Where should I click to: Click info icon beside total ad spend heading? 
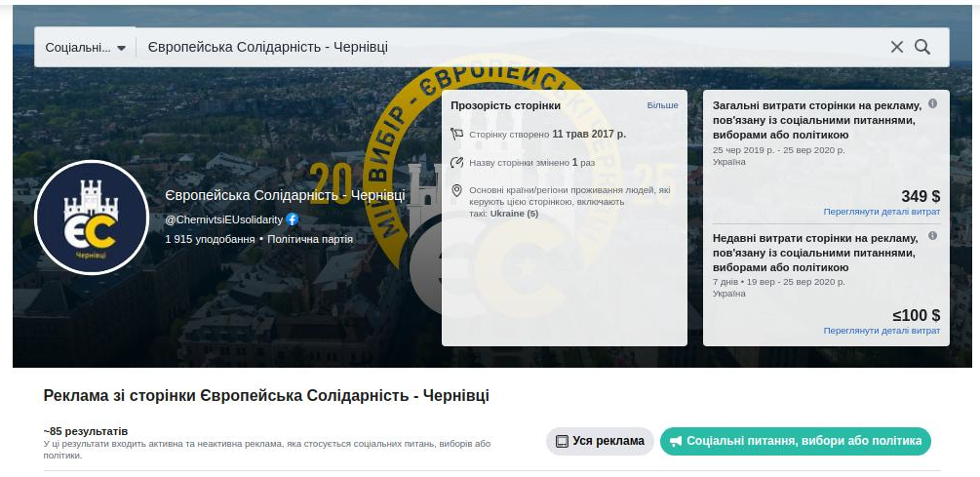pos(932,103)
